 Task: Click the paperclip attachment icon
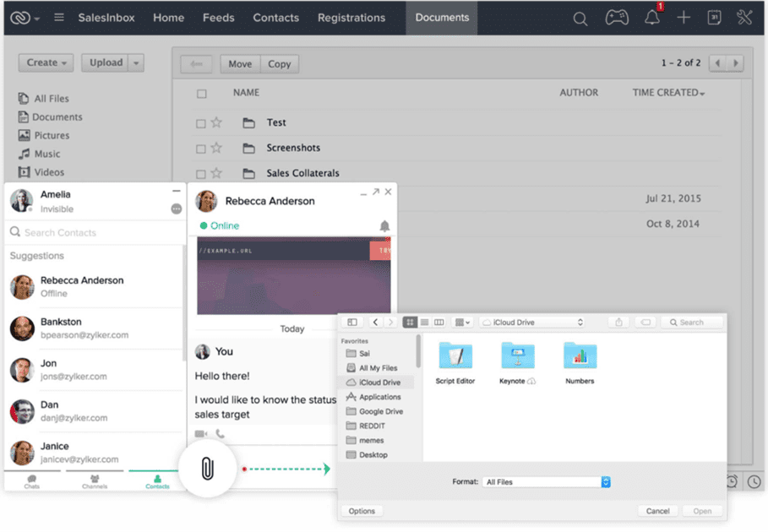pyautogui.click(x=208, y=469)
